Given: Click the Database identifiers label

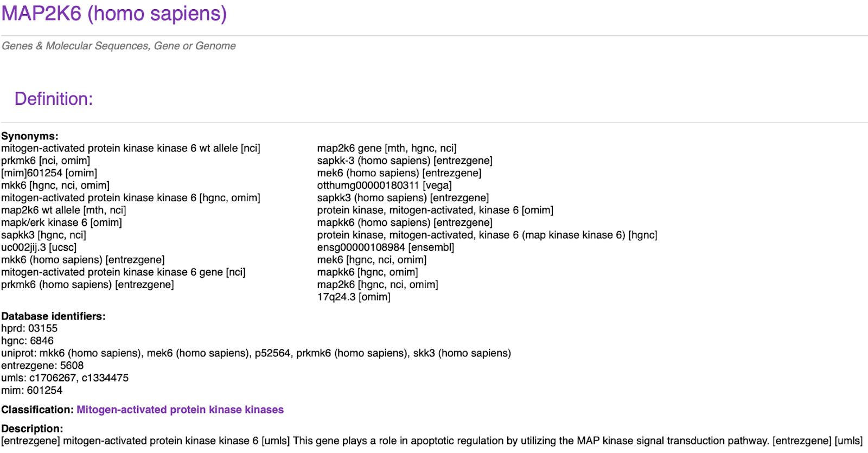Looking at the screenshot, I should click(x=53, y=316).
